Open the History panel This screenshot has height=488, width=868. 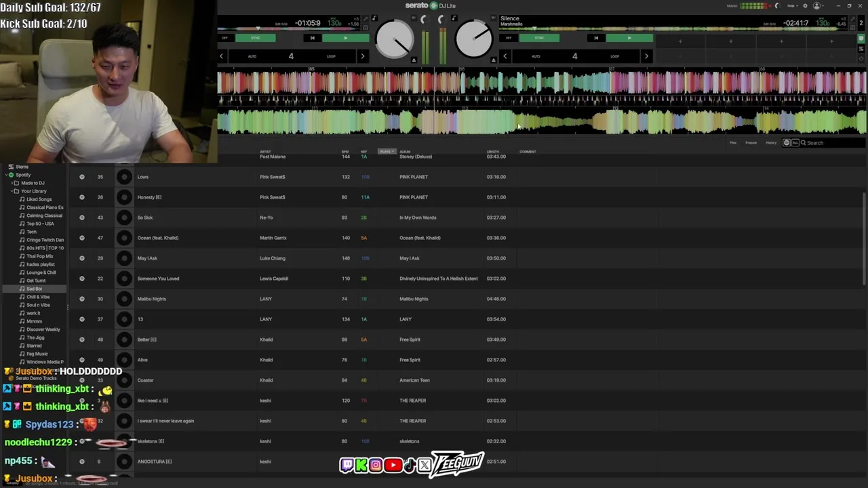tap(771, 143)
